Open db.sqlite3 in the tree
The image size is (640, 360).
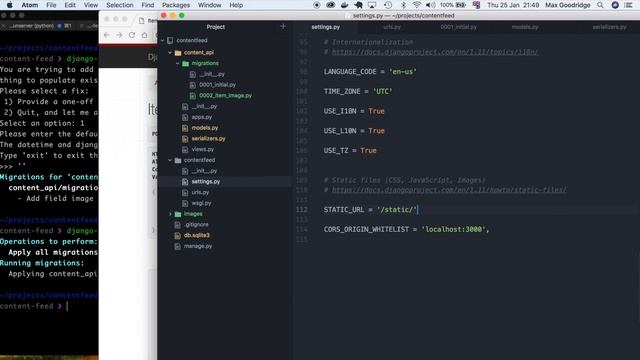coord(197,236)
